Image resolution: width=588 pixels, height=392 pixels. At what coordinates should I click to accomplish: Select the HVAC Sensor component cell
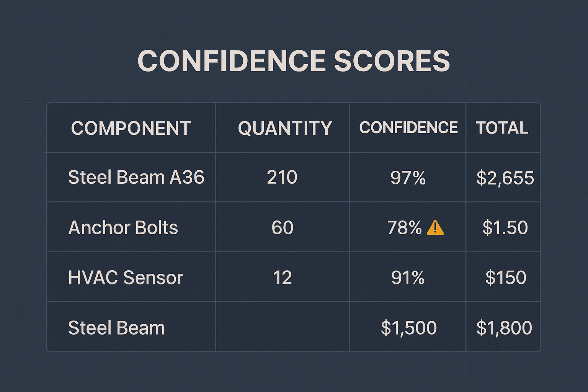[126, 278]
